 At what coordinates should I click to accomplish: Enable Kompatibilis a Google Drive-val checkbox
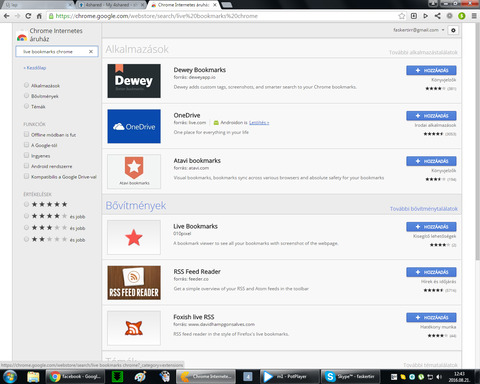26,176
